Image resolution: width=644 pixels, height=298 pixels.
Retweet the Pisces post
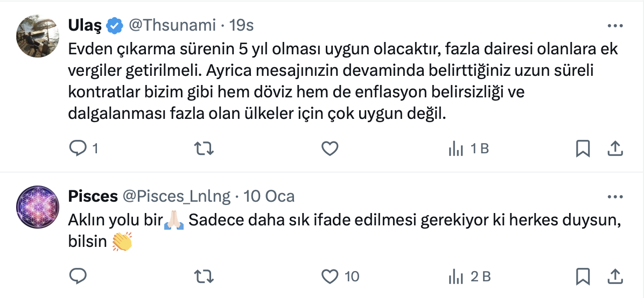coord(202,276)
